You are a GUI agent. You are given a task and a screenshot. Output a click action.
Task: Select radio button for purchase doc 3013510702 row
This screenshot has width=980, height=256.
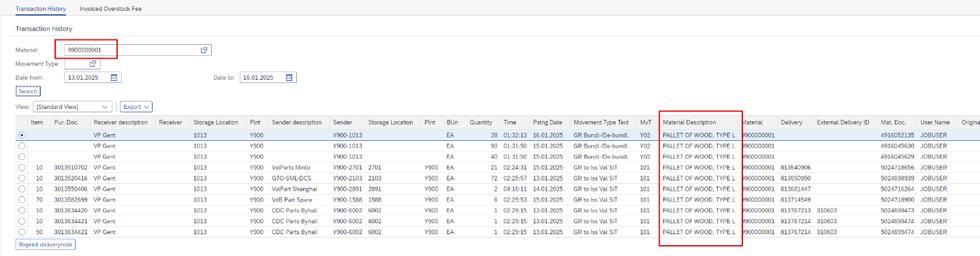point(22,167)
